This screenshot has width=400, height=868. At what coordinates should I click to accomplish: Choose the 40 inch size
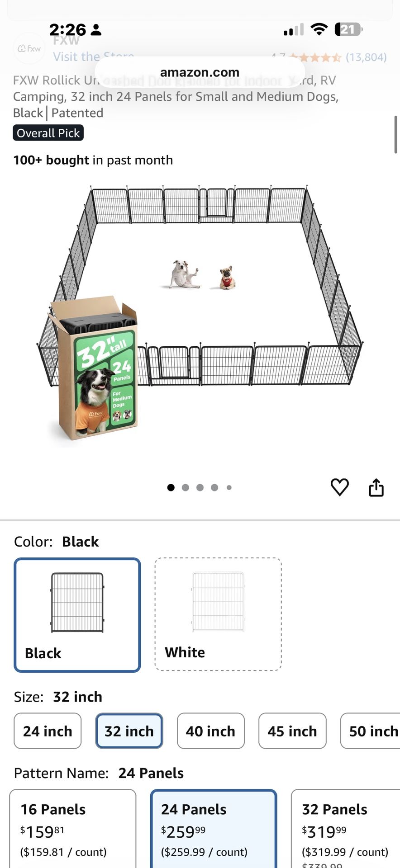(x=211, y=731)
